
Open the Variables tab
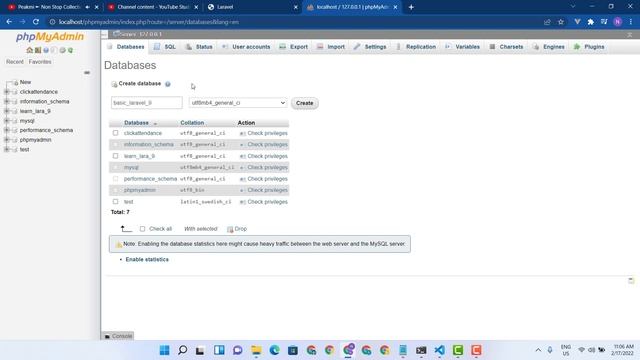pos(462,47)
